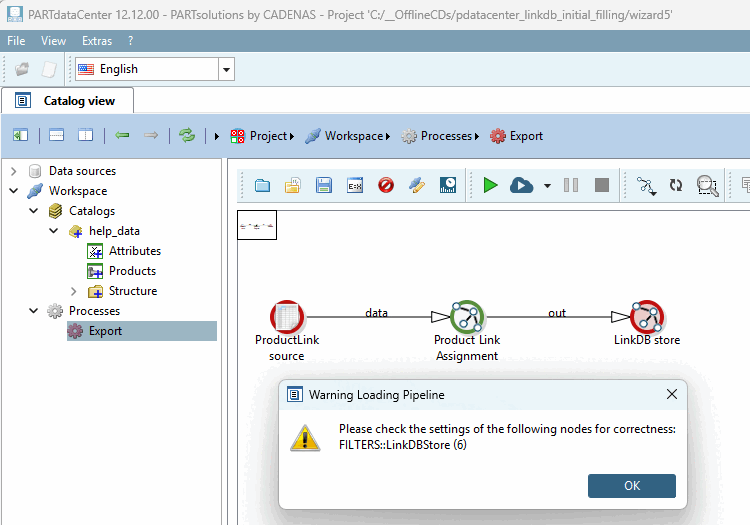Click the vertical split layout icon
Screen dimensions: 750x525
click(86, 136)
